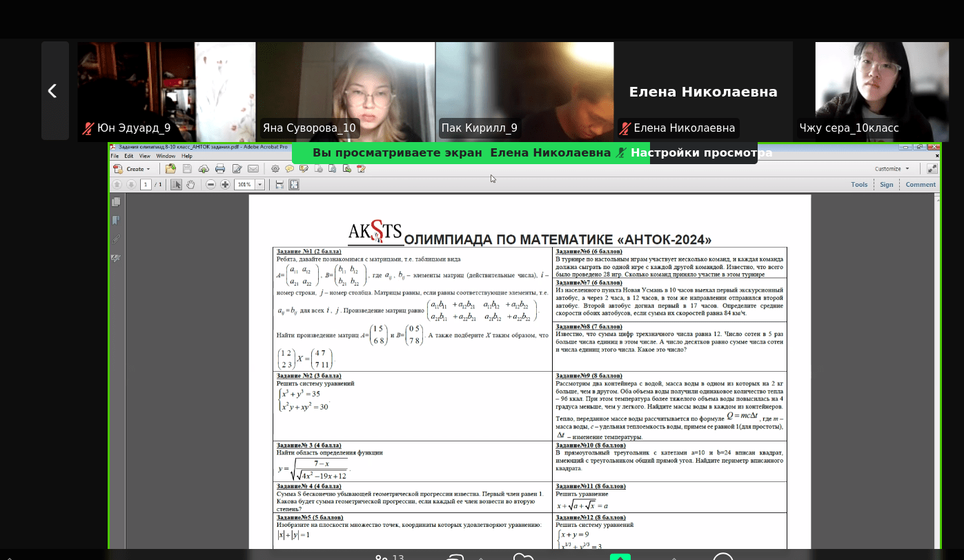Open the Customize toolbar dropdown
Image resolution: width=964 pixels, height=560 pixels.
(892, 169)
